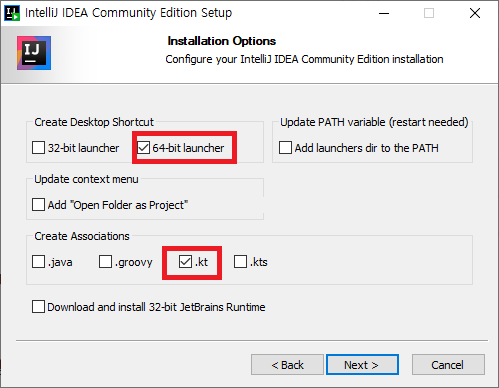Open the title bar setup icon menu
Screen dimensions: 499x388
click(12, 13)
